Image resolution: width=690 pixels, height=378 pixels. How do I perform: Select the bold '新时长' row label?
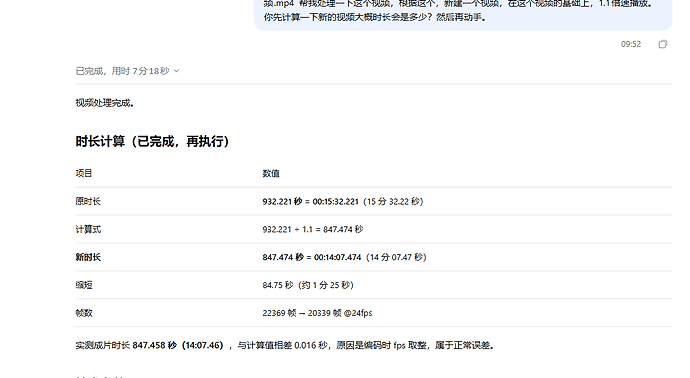pos(88,257)
